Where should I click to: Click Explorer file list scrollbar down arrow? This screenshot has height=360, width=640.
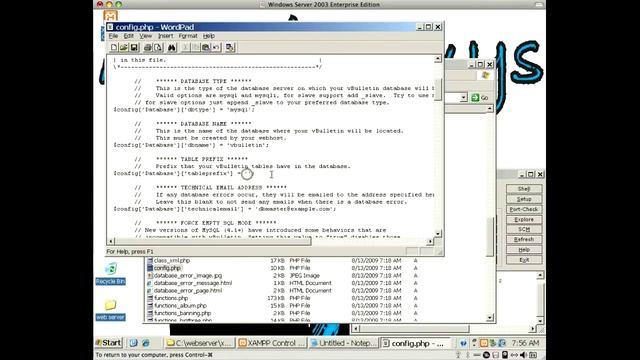490,318
